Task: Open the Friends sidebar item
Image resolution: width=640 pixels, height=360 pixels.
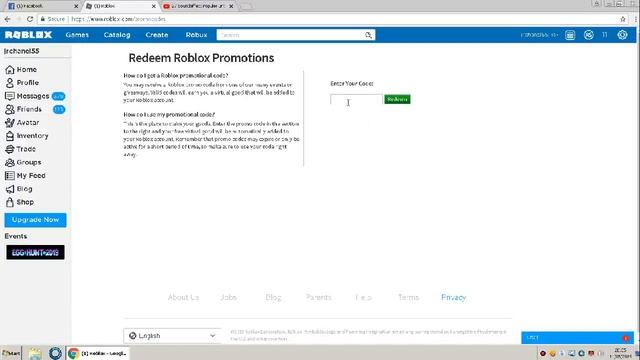Action: [23, 109]
